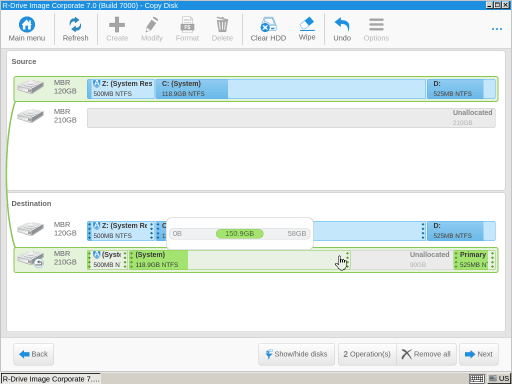This screenshot has width=512, height=384.
Task: Proceed with the Next button
Action: coord(479,354)
